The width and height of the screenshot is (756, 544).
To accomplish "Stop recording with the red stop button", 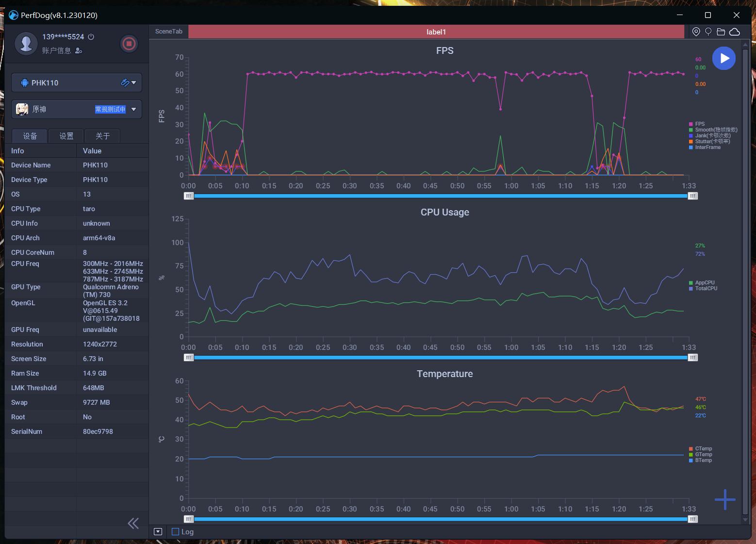I will click(129, 44).
